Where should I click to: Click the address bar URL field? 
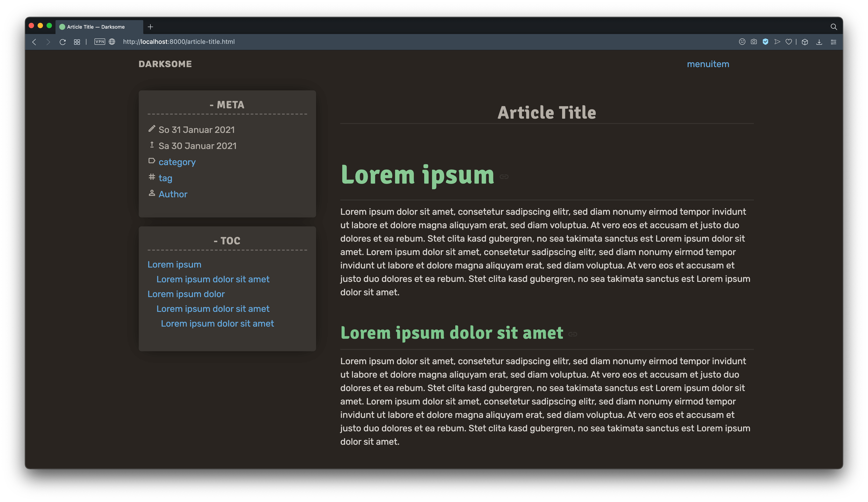(179, 42)
